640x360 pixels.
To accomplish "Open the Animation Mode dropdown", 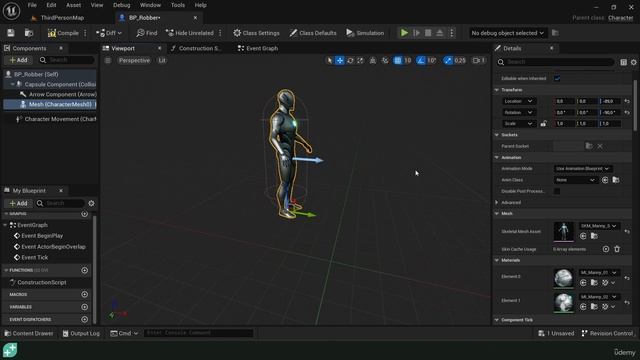I will 583,169.
